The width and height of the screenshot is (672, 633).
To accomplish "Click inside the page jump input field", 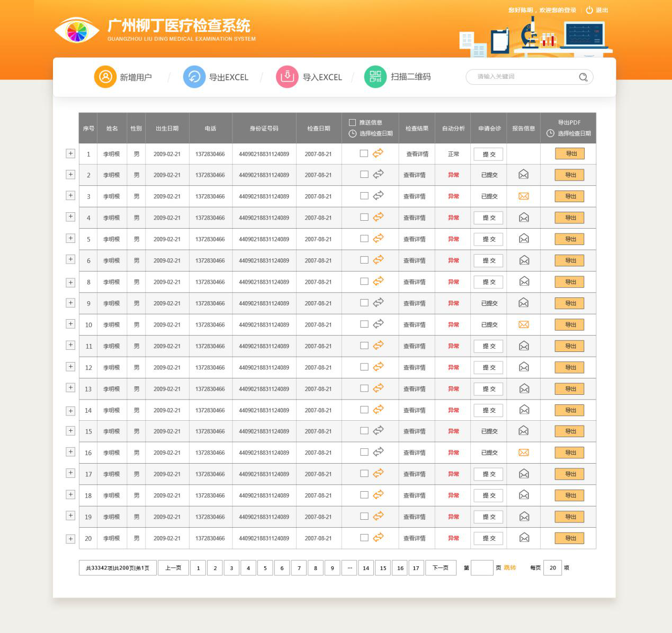I will point(481,567).
